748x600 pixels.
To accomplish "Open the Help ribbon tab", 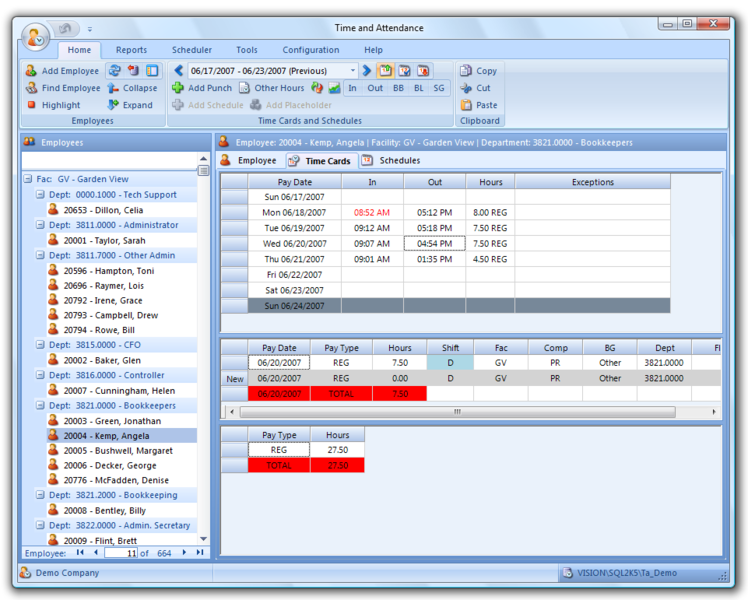I will (374, 50).
